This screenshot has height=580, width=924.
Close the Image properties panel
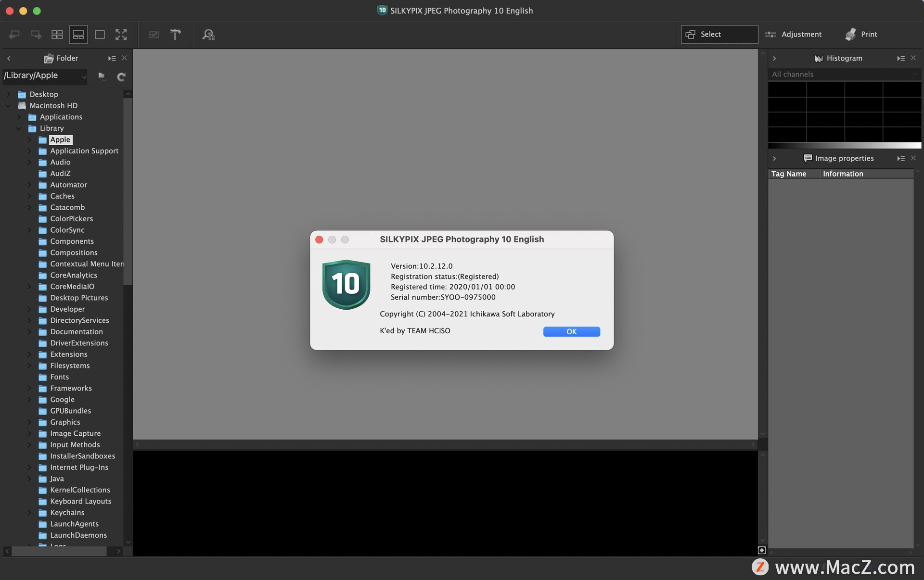click(x=913, y=158)
